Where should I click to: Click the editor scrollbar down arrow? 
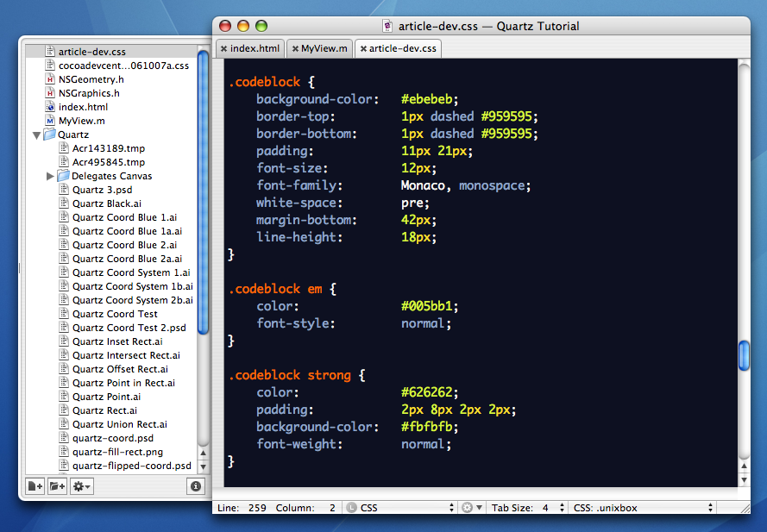(744, 480)
